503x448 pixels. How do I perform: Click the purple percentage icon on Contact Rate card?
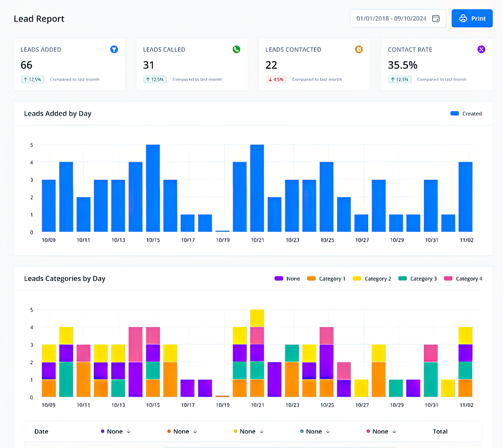tap(481, 50)
